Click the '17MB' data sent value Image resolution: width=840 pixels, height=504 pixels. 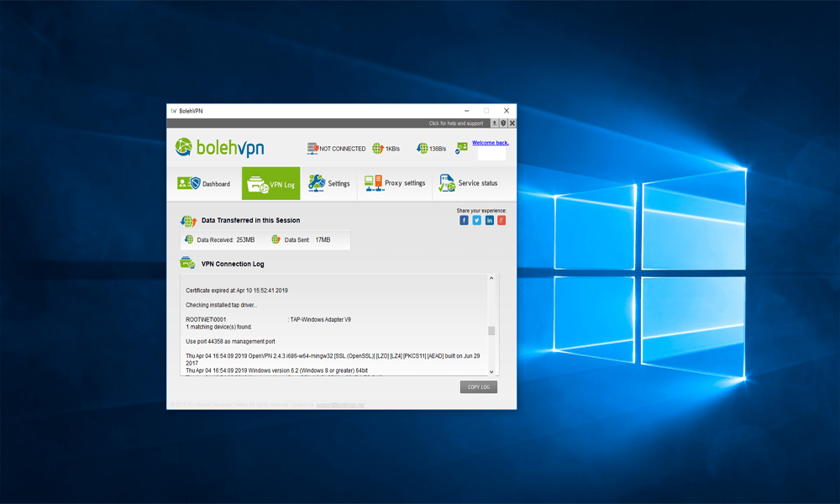(323, 240)
